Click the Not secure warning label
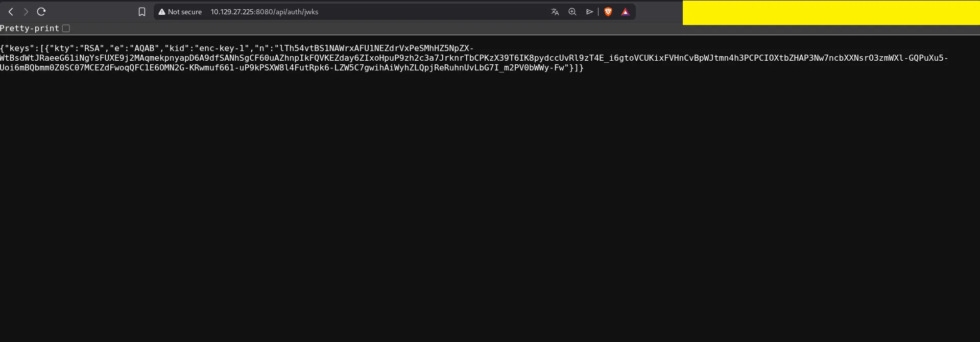This screenshot has height=342, width=980. [x=184, y=12]
